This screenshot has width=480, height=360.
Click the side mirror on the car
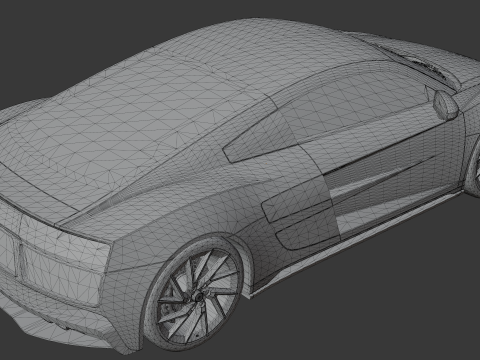click(445, 105)
